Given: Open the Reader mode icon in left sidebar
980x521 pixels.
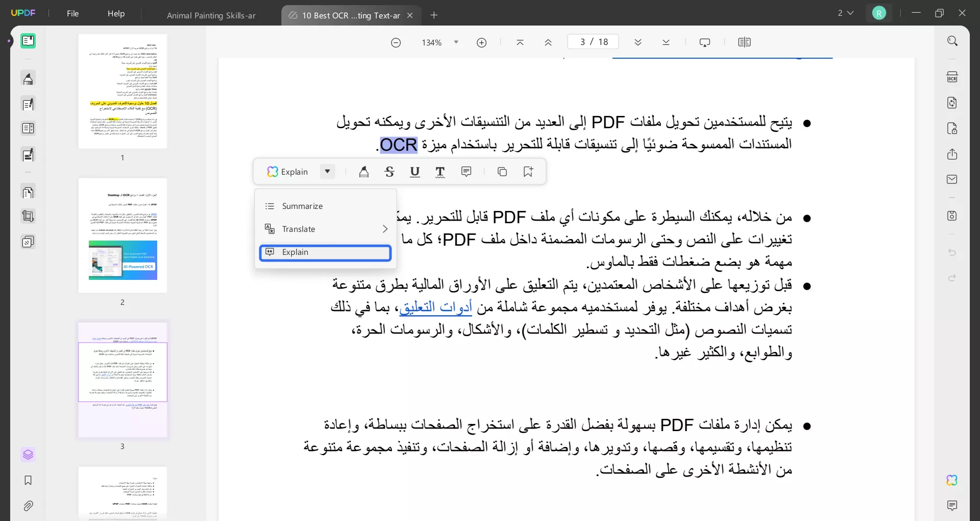Looking at the screenshot, I should [x=28, y=41].
